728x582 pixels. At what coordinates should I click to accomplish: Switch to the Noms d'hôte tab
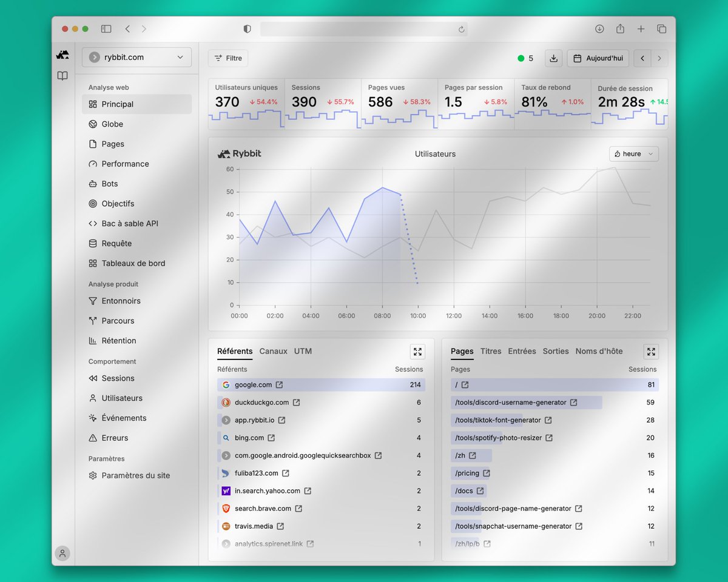599,351
